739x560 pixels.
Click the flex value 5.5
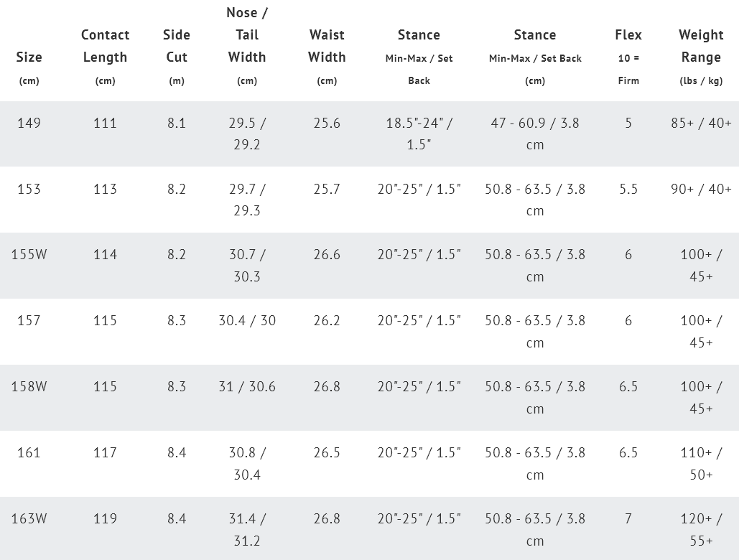(x=628, y=189)
